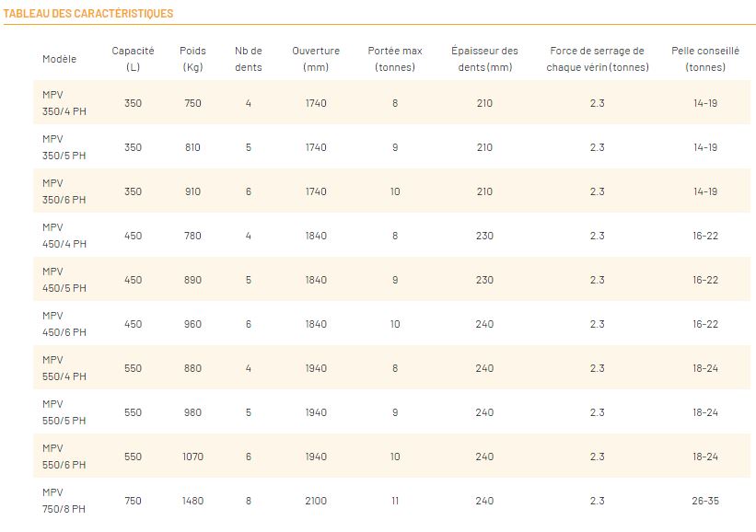
Task: Click the MPV 350/6 PH model name
Action: (64, 191)
